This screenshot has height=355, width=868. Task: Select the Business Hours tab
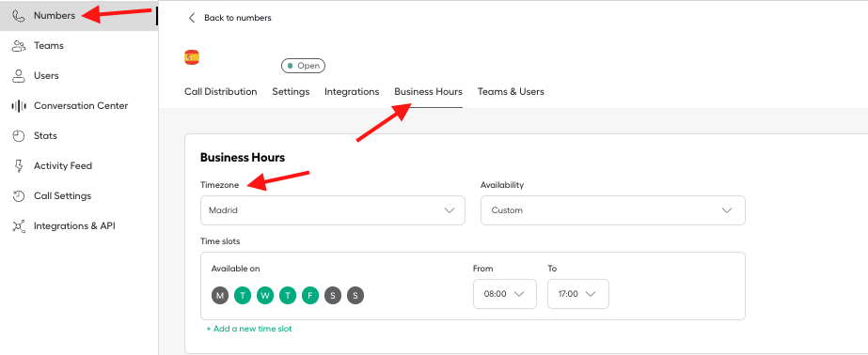[429, 92]
